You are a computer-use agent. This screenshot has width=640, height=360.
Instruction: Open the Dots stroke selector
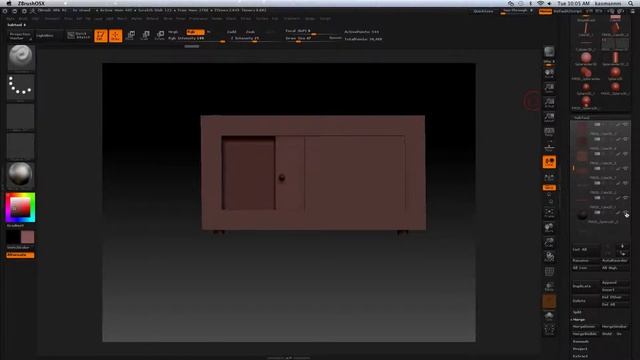coord(21,87)
